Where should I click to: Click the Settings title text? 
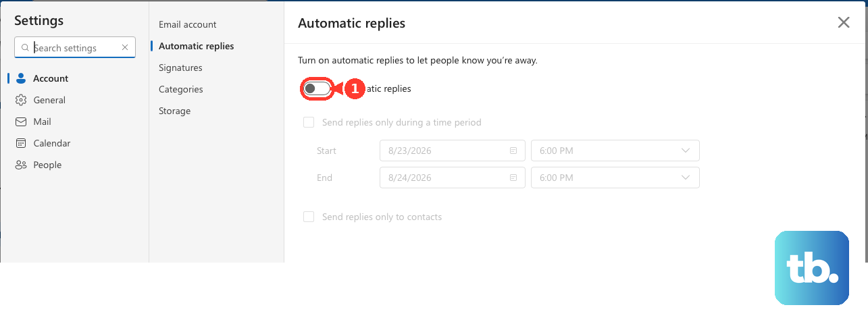point(39,20)
